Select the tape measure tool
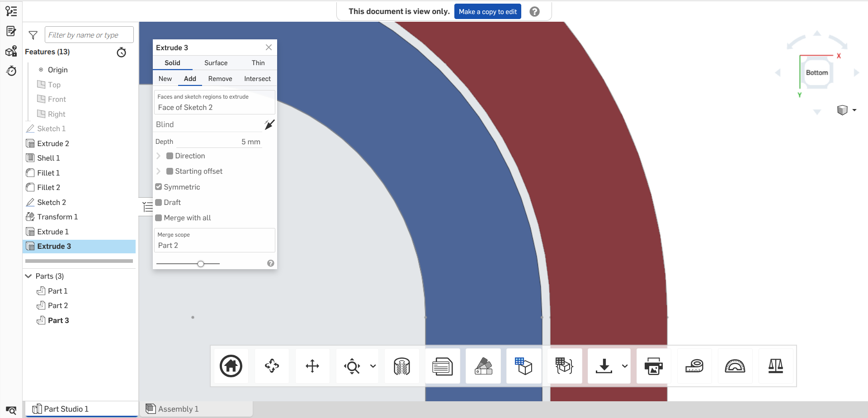Image resolution: width=868 pixels, height=418 pixels. [x=694, y=366]
